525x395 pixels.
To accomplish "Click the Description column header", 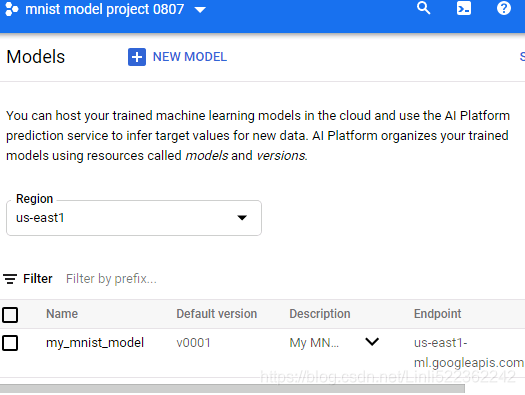I will [x=320, y=314].
